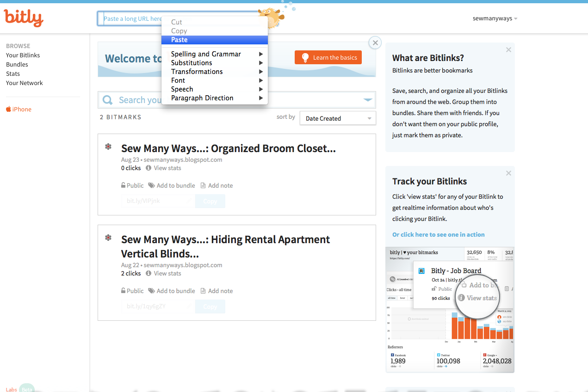Viewport: 588px width, 392px height.
Task: Expand the search options arrow
Action: click(368, 100)
